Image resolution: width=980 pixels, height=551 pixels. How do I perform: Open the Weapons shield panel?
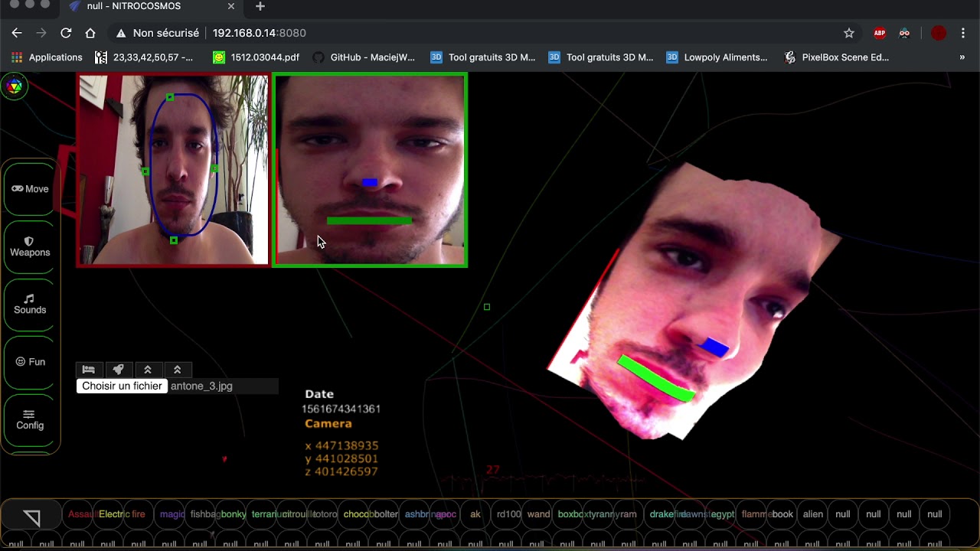(x=30, y=246)
